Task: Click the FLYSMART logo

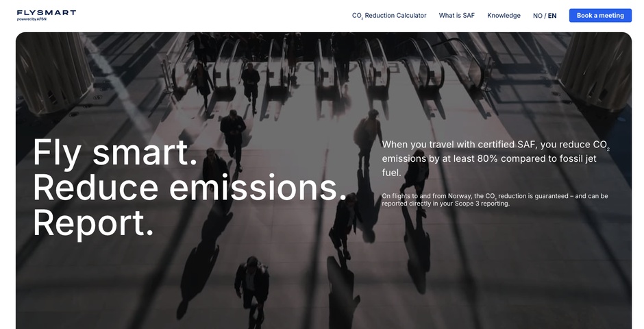Action: click(47, 15)
